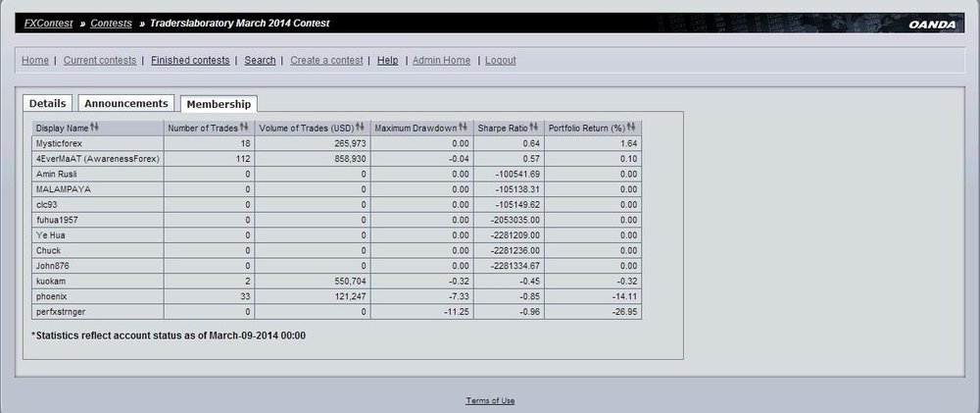Click the phoenix name cell
Viewport: 980px width, 413px height.
click(98, 296)
